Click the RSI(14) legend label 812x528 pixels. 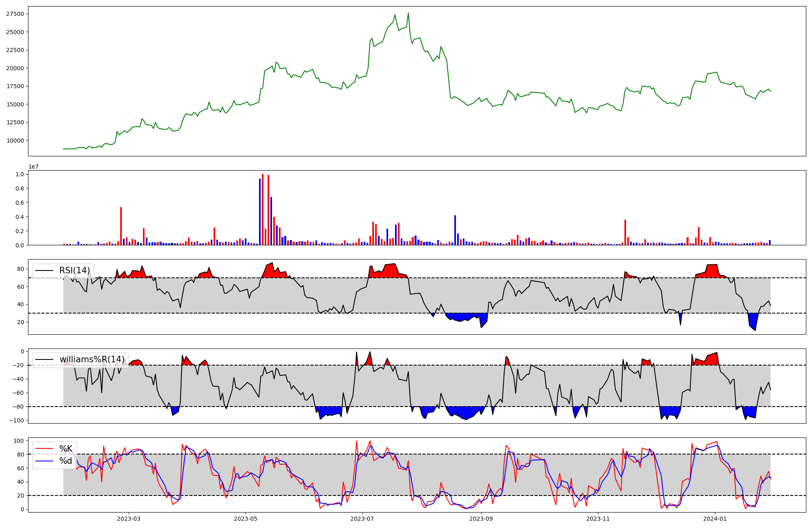(x=75, y=270)
